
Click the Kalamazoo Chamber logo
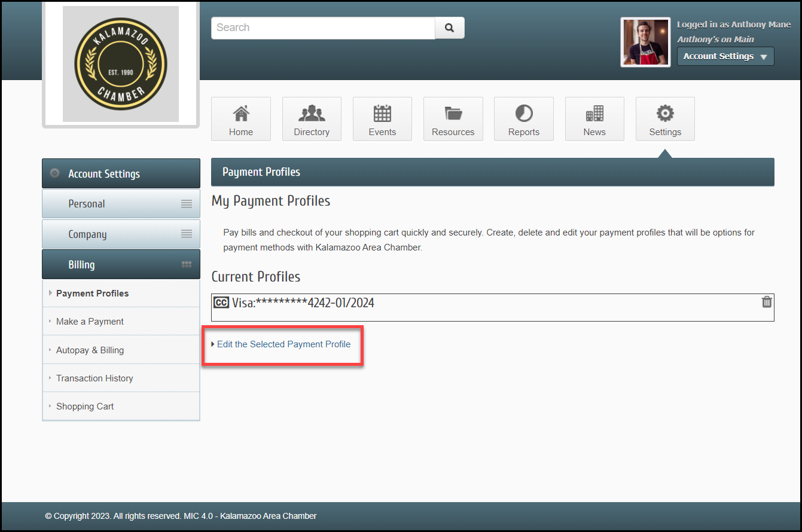121,64
